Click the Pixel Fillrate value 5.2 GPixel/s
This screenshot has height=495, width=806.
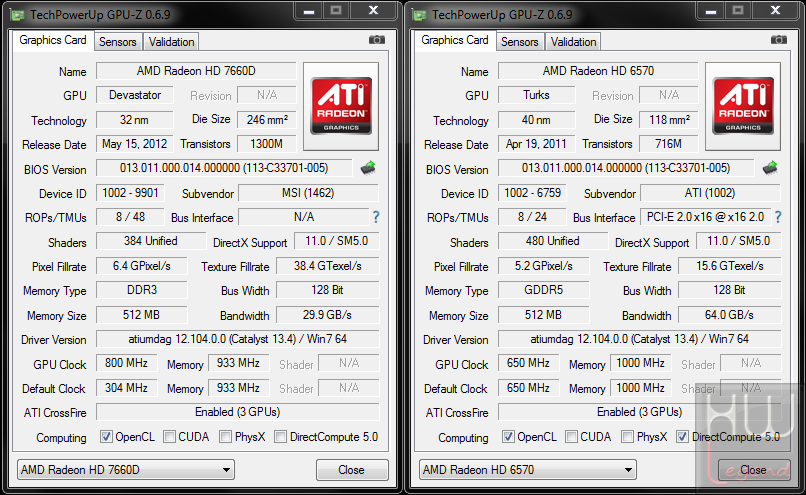pyautogui.click(x=544, y=266)
